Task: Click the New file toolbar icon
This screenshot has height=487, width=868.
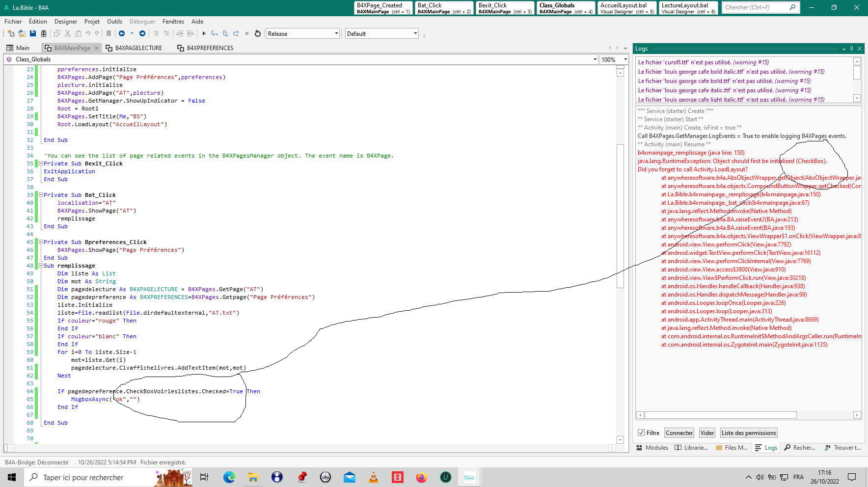Action: coord(11,33)
